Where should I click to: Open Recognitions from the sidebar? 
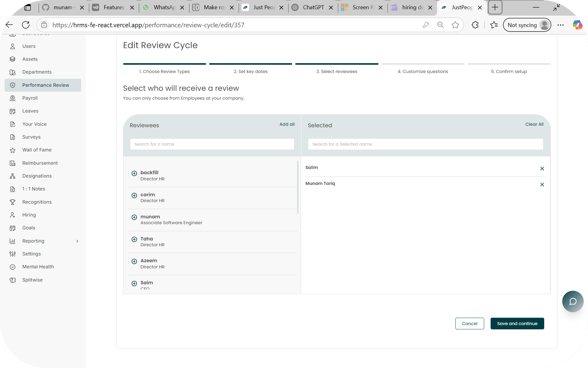point(37,202)
